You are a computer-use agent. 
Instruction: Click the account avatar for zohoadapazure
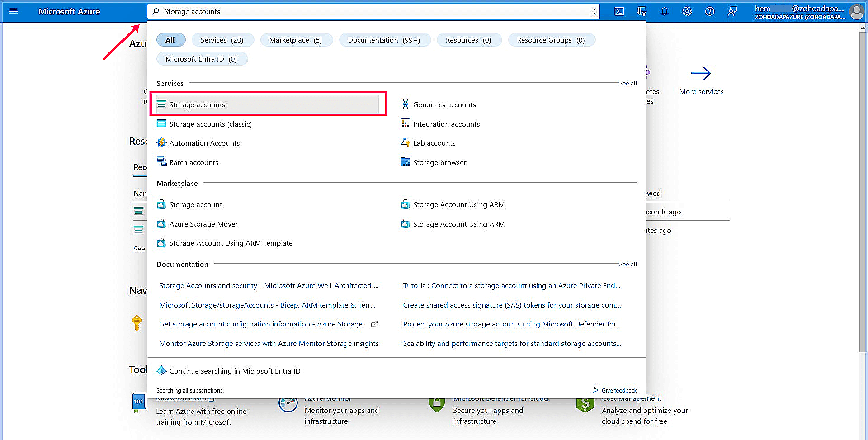tap(856, 12)
